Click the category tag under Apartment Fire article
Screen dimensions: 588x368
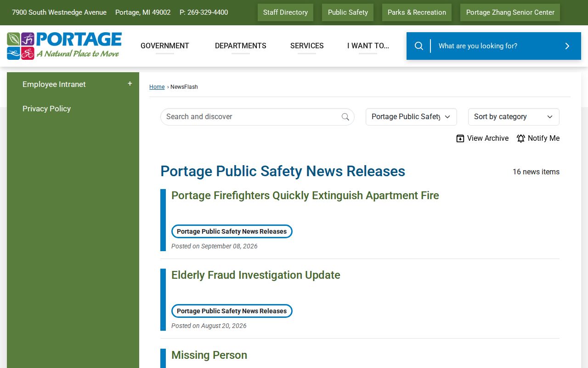232,231
